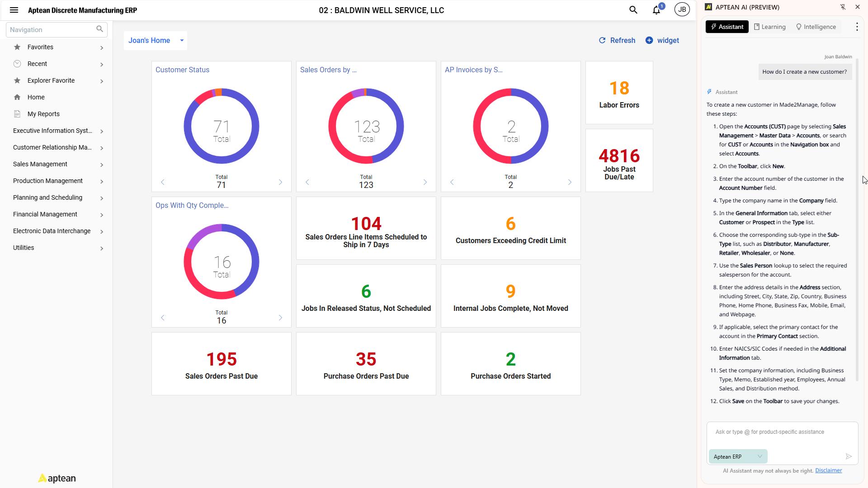Click the Home icon in navigation

17,97
